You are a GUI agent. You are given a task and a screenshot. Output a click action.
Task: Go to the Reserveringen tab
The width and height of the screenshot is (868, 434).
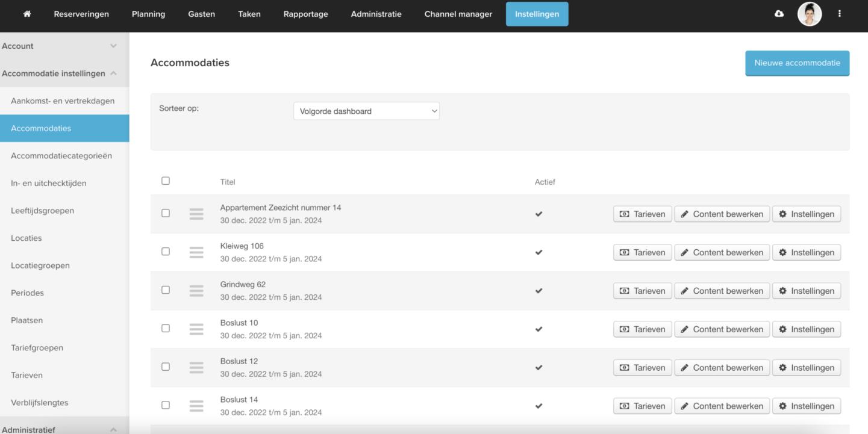click(x=81, y=14)
